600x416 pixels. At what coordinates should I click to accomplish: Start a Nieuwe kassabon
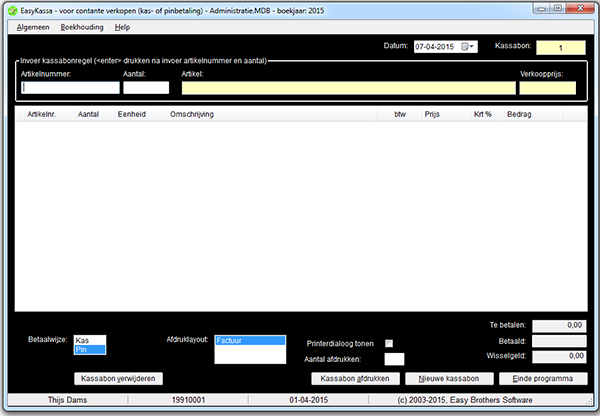point(447,379)
